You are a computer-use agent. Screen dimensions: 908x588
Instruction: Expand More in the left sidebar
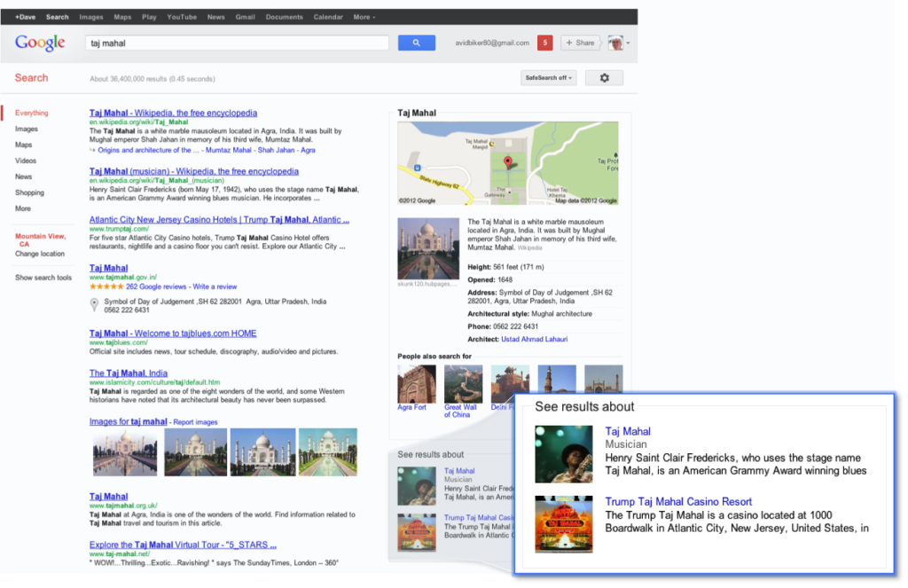click(23, 208)
